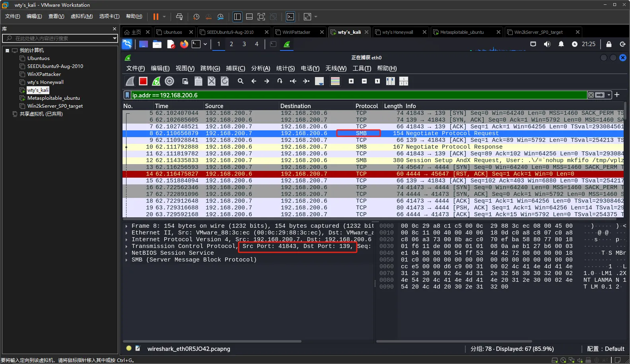Toggle auto-scroll during live capture

319,81
